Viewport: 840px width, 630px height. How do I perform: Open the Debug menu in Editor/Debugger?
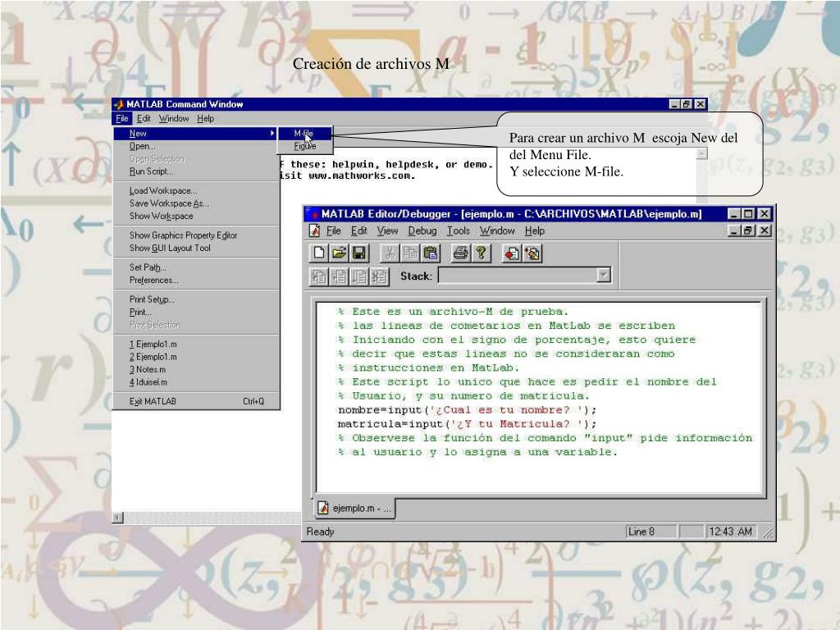(422, 231)
